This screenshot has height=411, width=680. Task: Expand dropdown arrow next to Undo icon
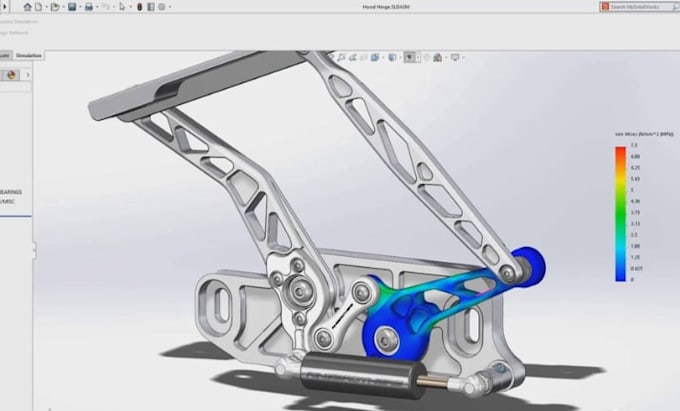click(x=114, y=7)
